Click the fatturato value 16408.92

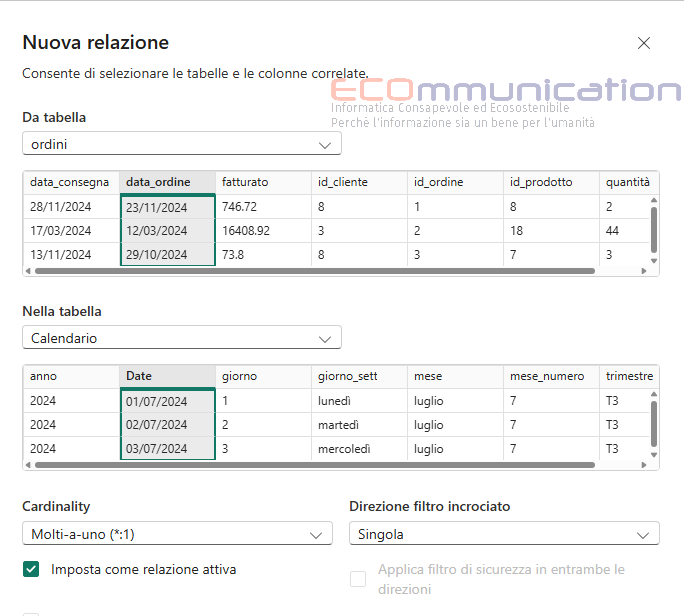263,231
